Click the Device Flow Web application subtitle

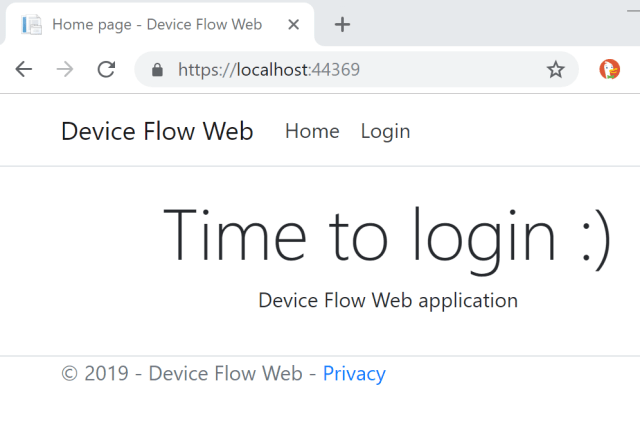pos(387,300)
